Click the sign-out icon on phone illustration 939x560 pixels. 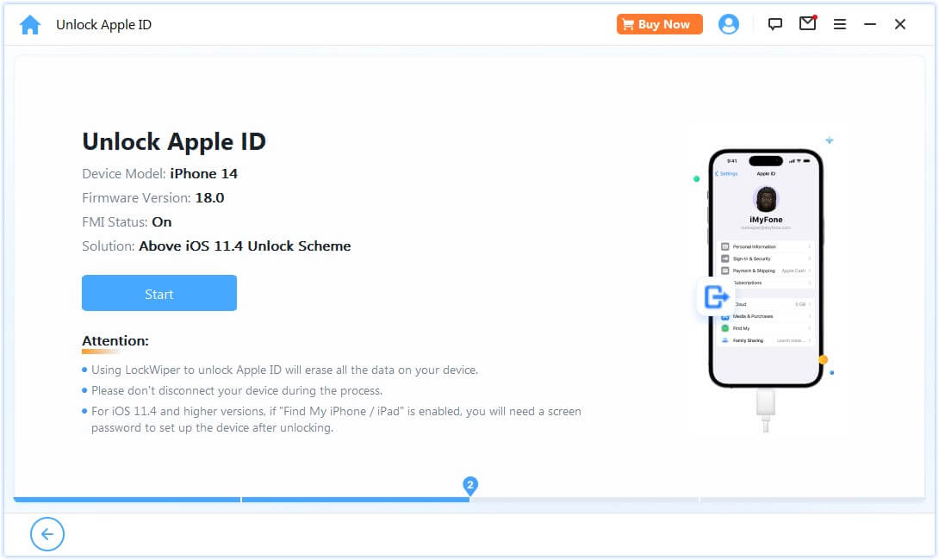pyautogui.click(x=716, y=296)
